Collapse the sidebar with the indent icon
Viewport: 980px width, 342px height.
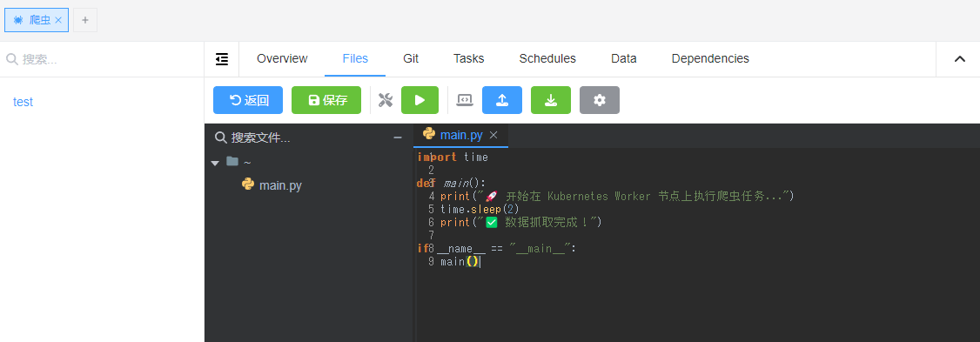coord(222,59)
